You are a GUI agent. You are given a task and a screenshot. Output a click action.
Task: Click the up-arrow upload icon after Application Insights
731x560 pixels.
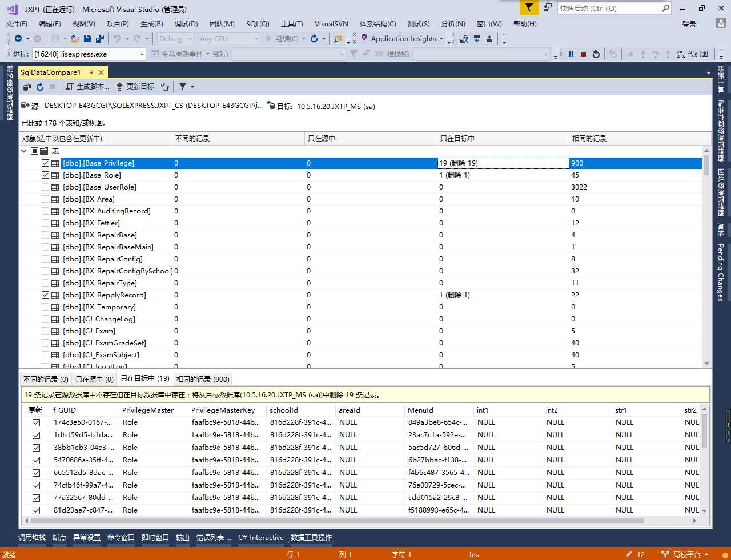click(x=489, y=38)
